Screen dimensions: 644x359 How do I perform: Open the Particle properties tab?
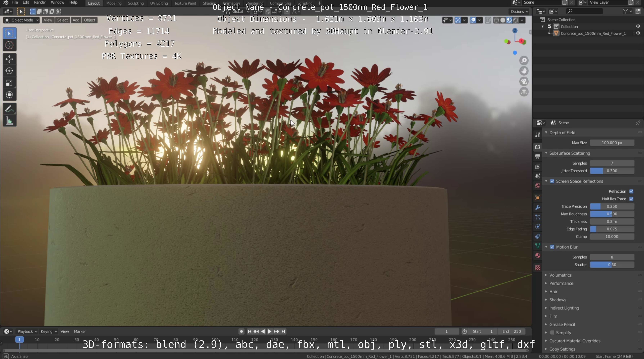538,217
